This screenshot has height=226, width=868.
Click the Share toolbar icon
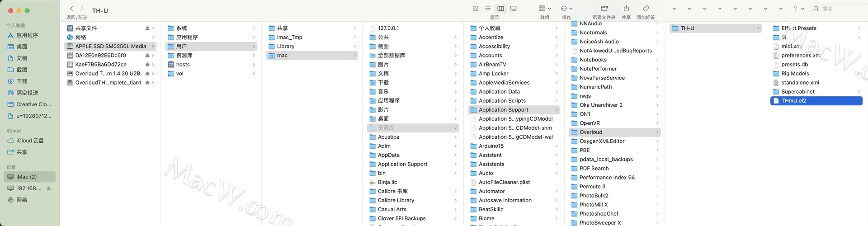[626, 9]
